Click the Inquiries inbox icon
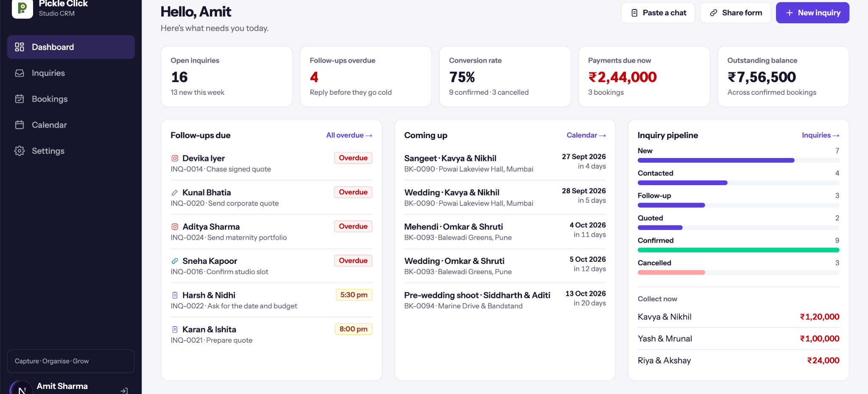Image resolution: width=868 pixels, height=394 pixels. coord(20,73)
